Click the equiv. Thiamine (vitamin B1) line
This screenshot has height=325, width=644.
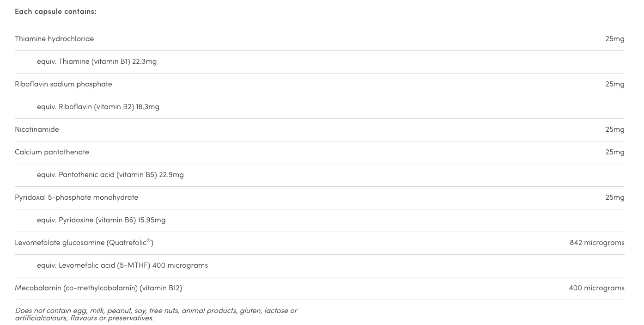click(97, 61)
